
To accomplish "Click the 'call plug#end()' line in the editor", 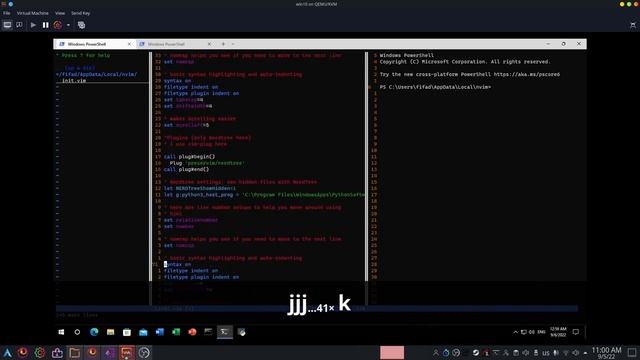I will tap(186, 169).
